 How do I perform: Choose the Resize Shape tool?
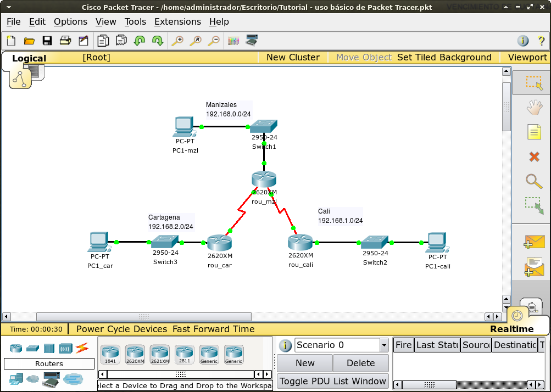pyautogui.click(x=534, y=205)
